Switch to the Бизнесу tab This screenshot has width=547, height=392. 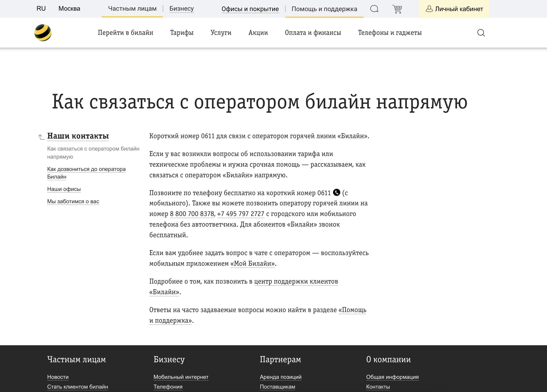(x=181, y=9)
